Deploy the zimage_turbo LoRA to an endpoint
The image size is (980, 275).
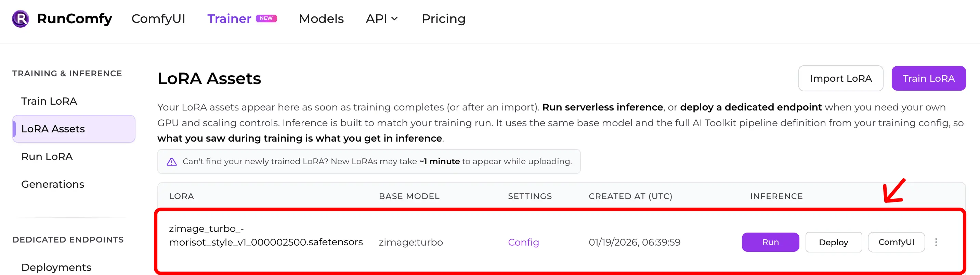pos(834,242)
